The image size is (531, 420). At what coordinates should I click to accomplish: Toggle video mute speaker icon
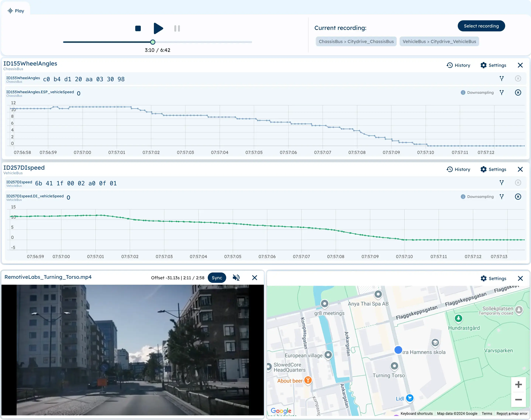[x=236, y=278]
